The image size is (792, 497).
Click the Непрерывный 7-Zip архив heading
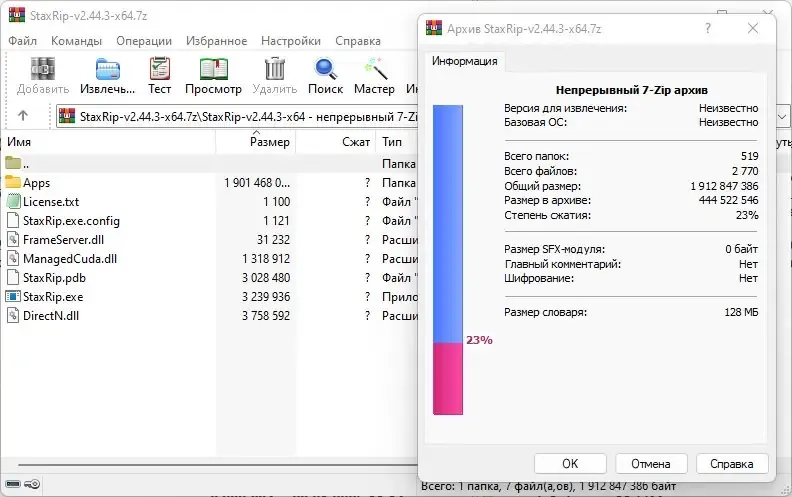[x=631, y=90]
